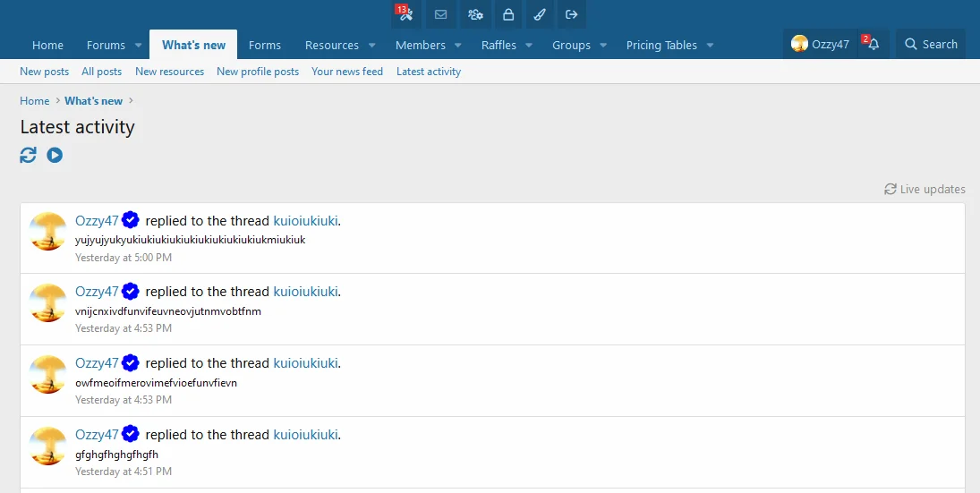Screen dimensions: 980x493
Task: Click the log out arrow icon
Action: [x=572, y=14]
